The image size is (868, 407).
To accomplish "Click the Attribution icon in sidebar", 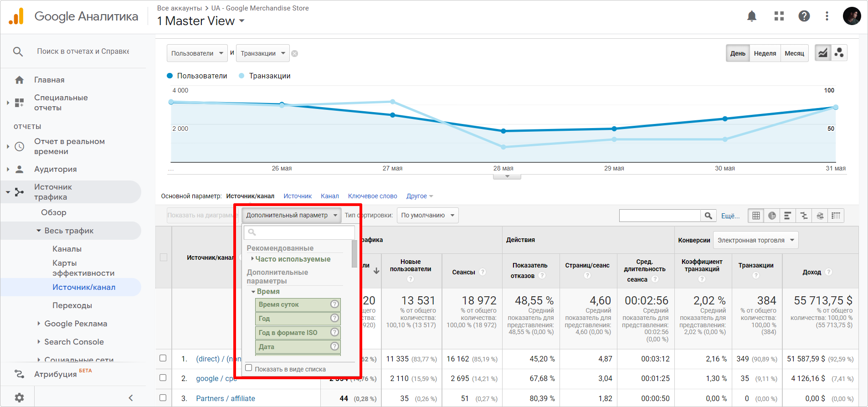I will click(x=19, y=374).
